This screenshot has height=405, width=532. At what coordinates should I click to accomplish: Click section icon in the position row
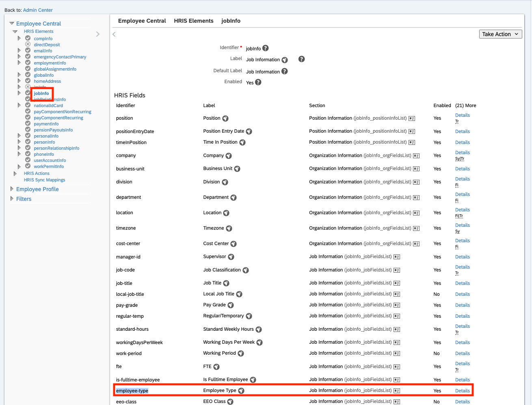tap(412, 118)
